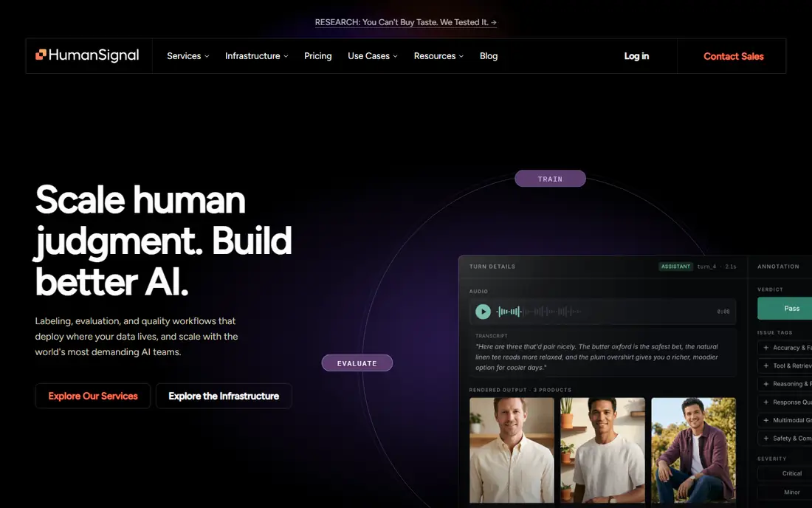
Task: Click the ANNOTATION panel heading
Action: click(x=778, y=267)
